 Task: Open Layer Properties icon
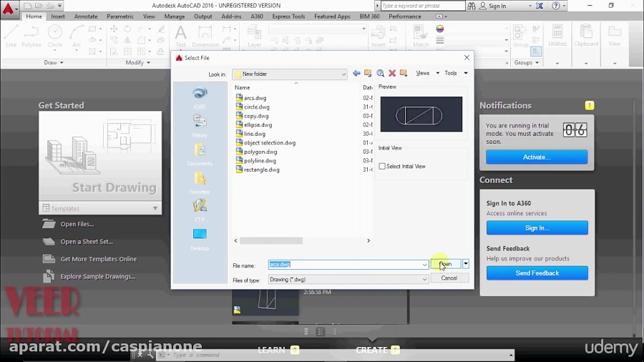coord(254,36)
